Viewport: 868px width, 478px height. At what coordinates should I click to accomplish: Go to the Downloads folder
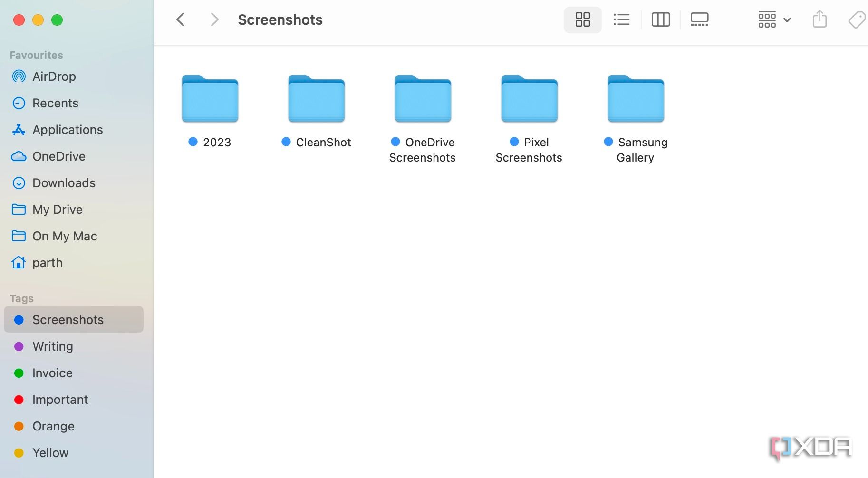tap(63, 182)
